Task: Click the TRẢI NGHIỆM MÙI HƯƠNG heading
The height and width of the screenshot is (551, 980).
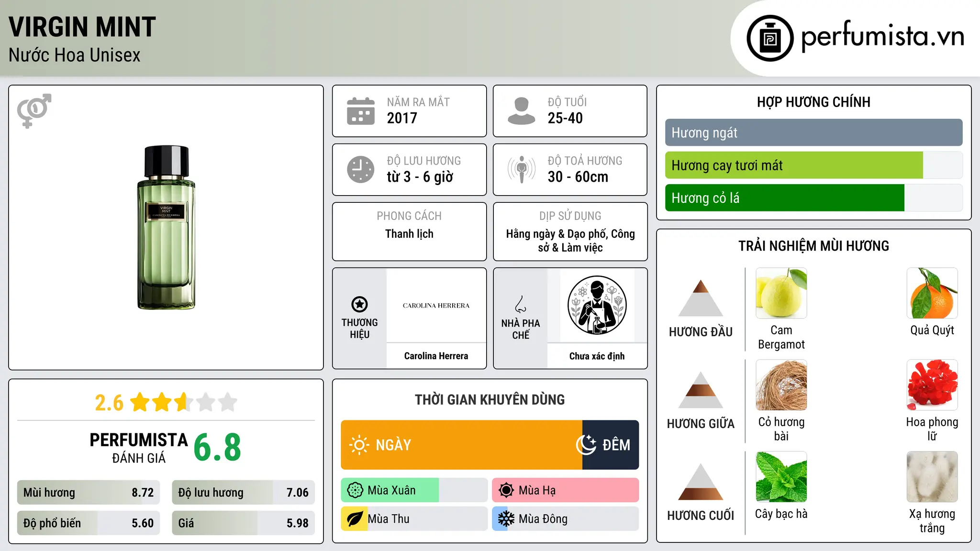Action: click(813, 246)
